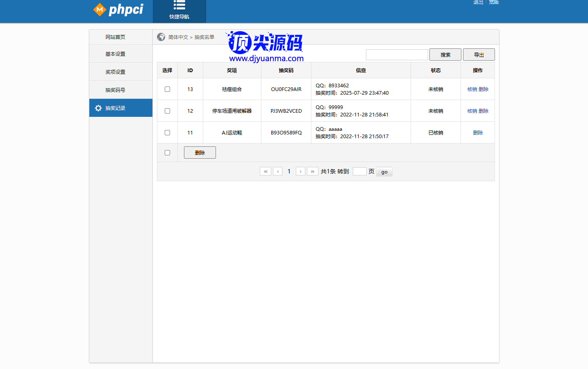Select the checkbox for record ID 12
Screen dimensions: 588x369
[167, 111]
